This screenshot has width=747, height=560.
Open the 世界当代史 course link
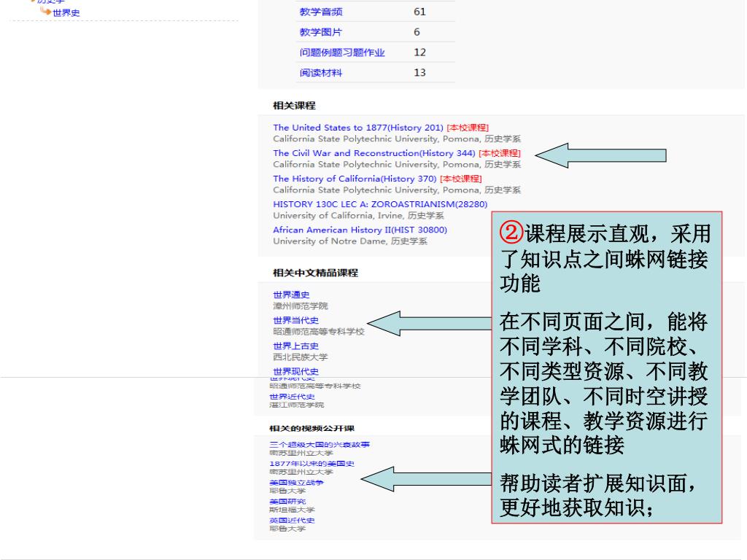pyautogui.click(x=295, y=321)
